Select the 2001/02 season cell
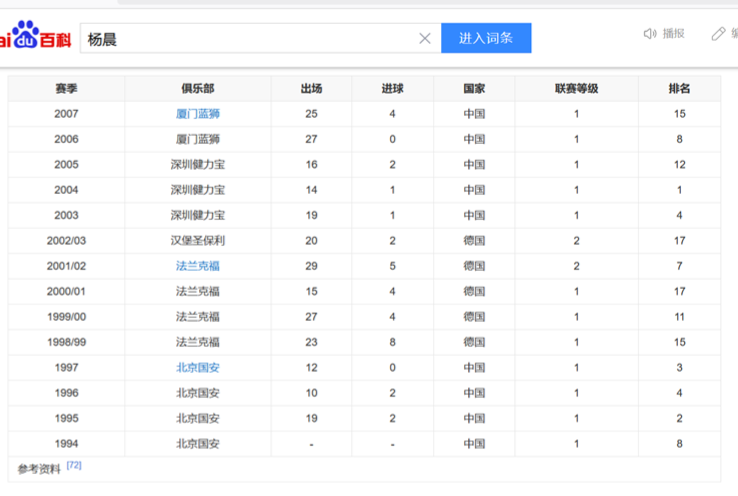 66,266
